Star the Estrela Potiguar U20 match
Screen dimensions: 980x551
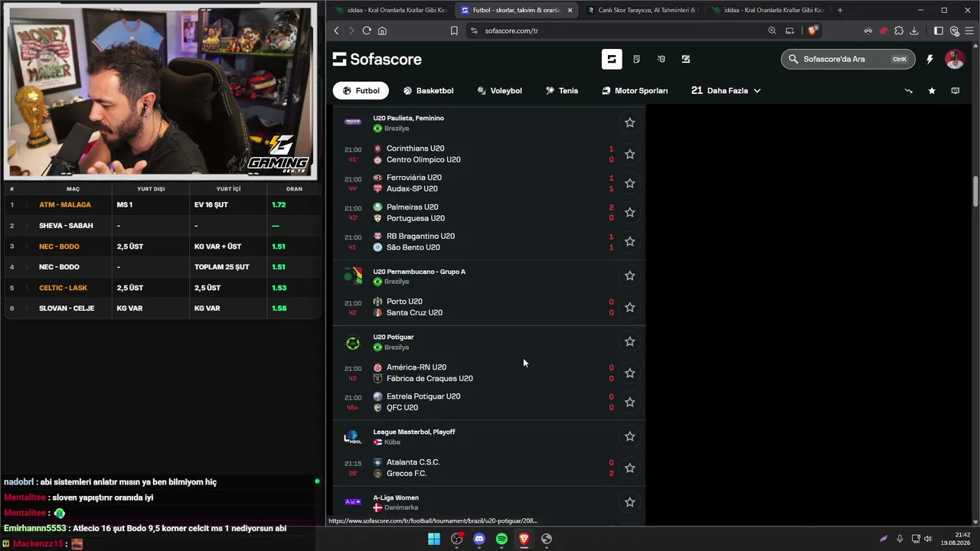point(629,402)
